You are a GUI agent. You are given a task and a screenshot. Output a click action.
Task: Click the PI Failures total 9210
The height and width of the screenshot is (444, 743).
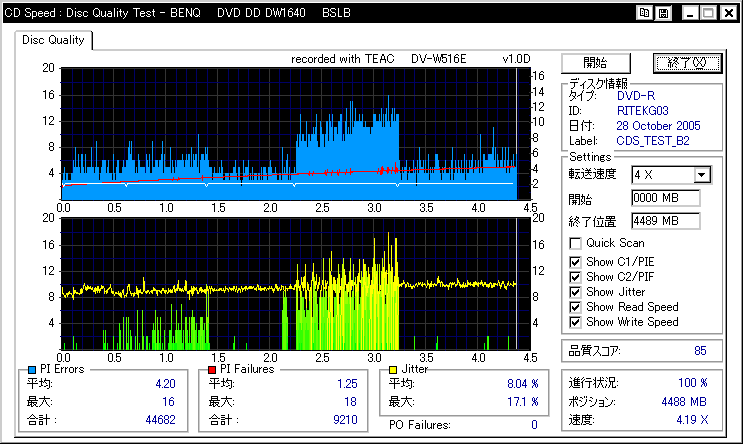345,420
